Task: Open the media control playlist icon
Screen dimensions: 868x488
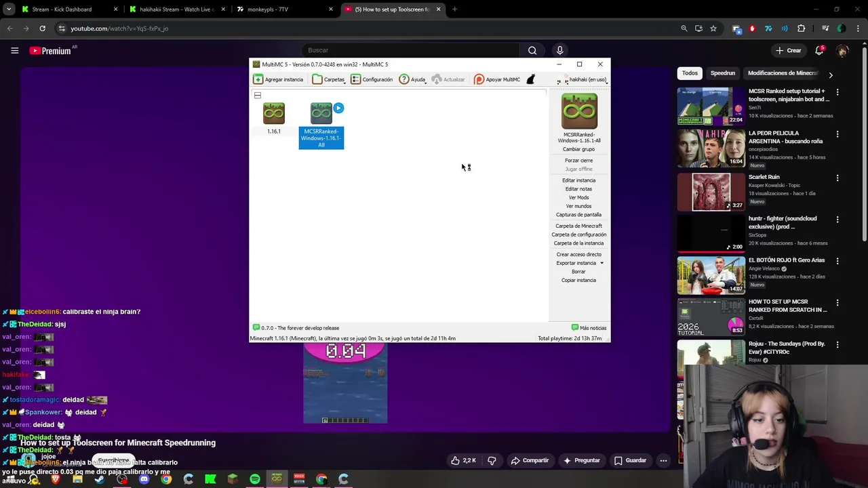Action: point(825,28)
